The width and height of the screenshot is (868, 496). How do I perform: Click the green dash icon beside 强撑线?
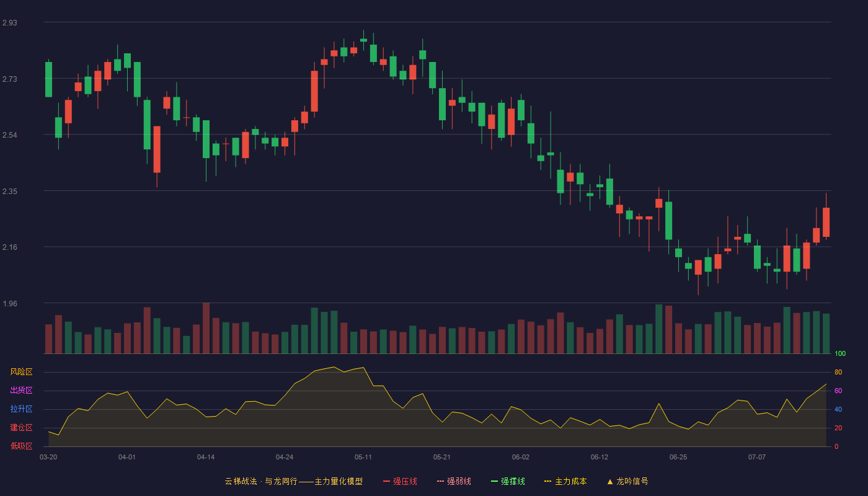point(494,481)
